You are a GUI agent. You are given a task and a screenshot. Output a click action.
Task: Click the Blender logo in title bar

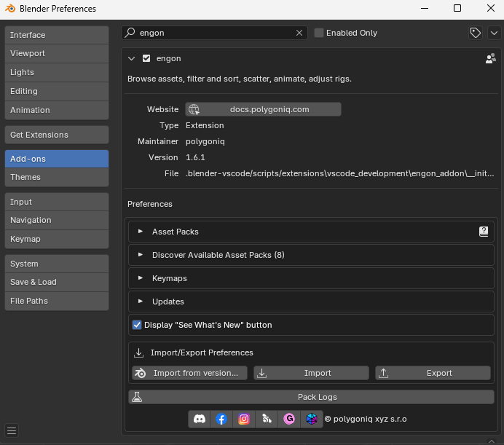click(10, 8)
